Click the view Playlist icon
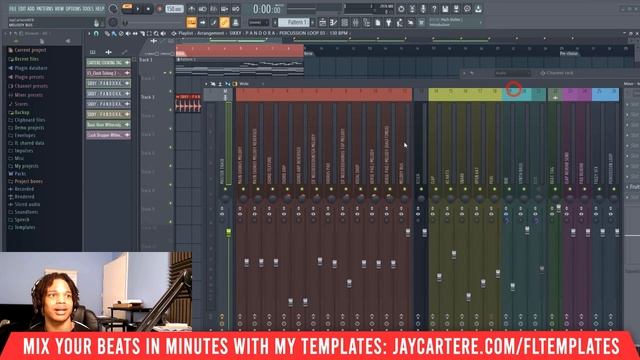 click(x=322, y=22)
